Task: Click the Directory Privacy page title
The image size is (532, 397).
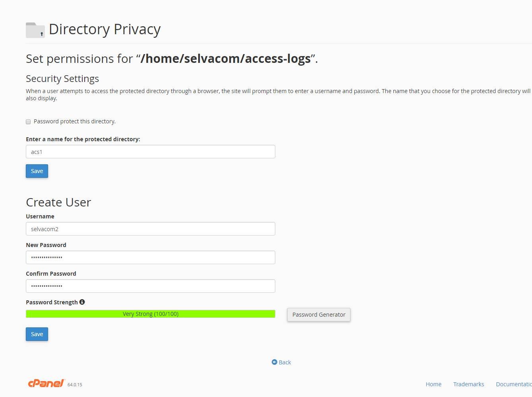Action: pos(104,29)
